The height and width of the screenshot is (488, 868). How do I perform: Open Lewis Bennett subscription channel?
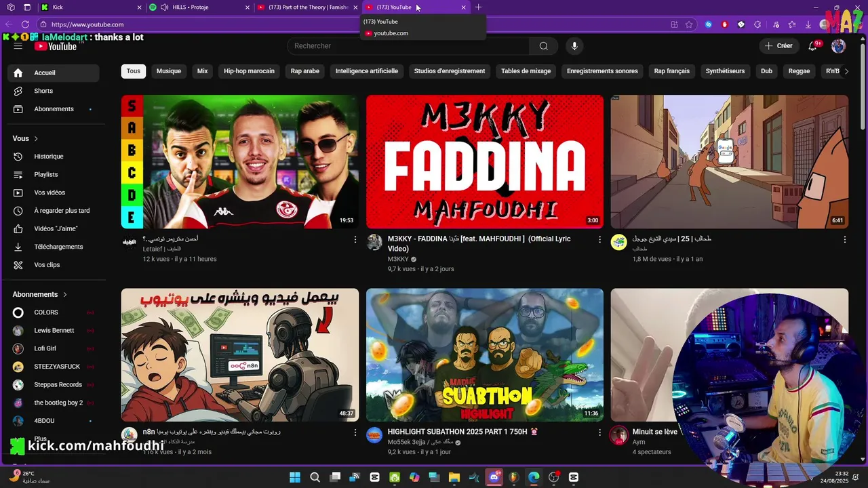54,331
